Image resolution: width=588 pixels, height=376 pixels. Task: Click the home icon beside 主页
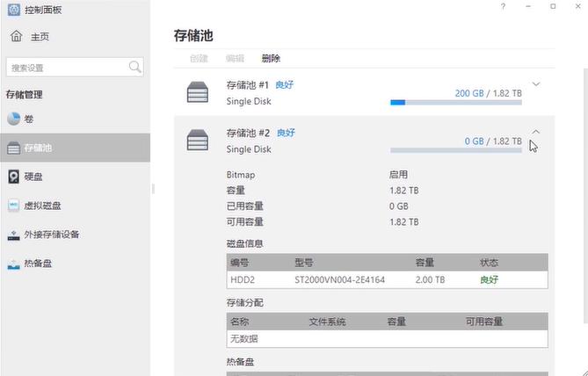click(16, 37)
